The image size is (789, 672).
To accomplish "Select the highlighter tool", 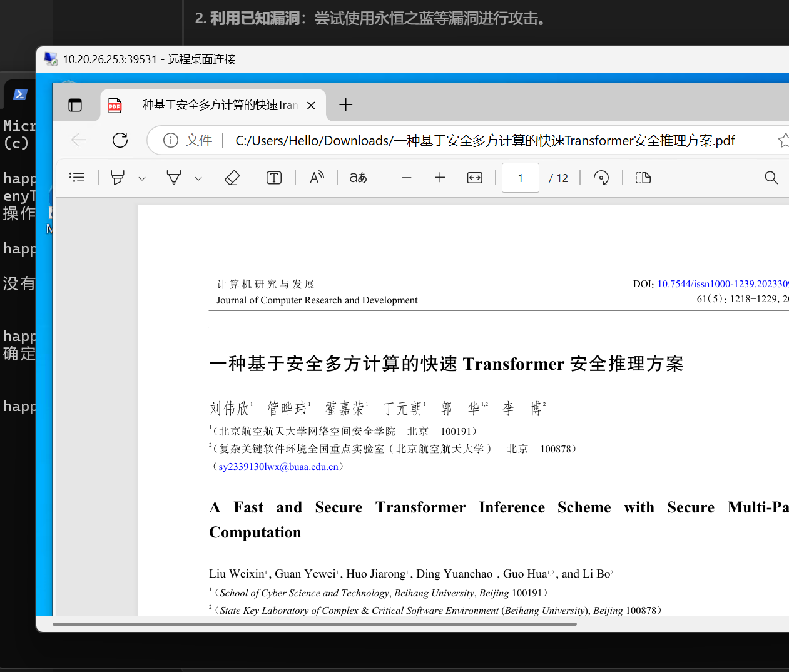I will pyautogui.click(x=117, y=178).
